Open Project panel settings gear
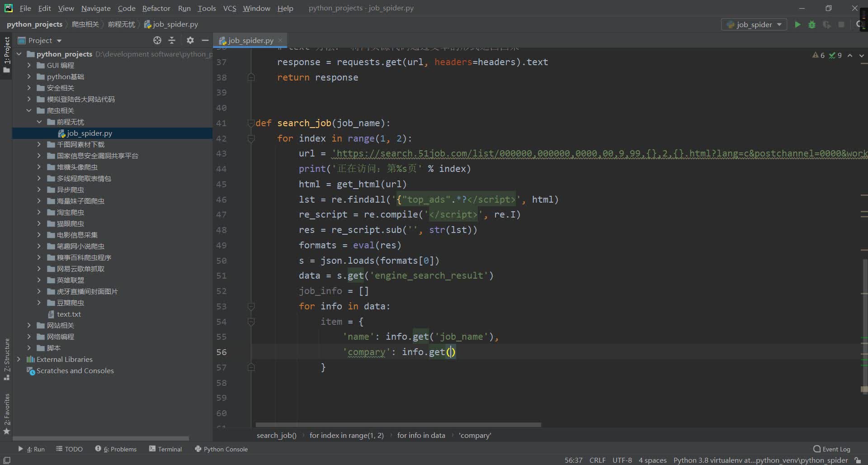The height and width of the screenshot is (465, 868). tap(190, 40)
